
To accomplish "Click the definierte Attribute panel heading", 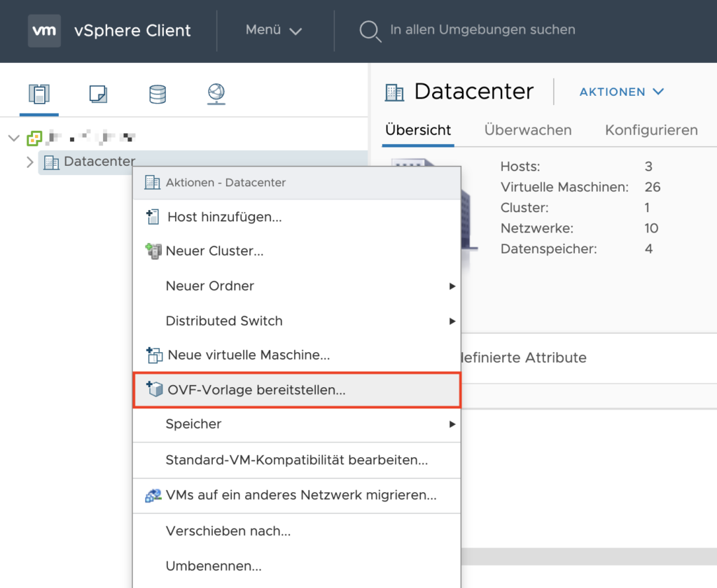I will tap(524, 358).
